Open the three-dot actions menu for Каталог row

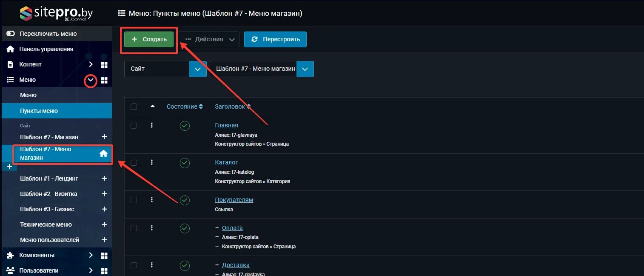pyautogui.click(x=152, y=162)
